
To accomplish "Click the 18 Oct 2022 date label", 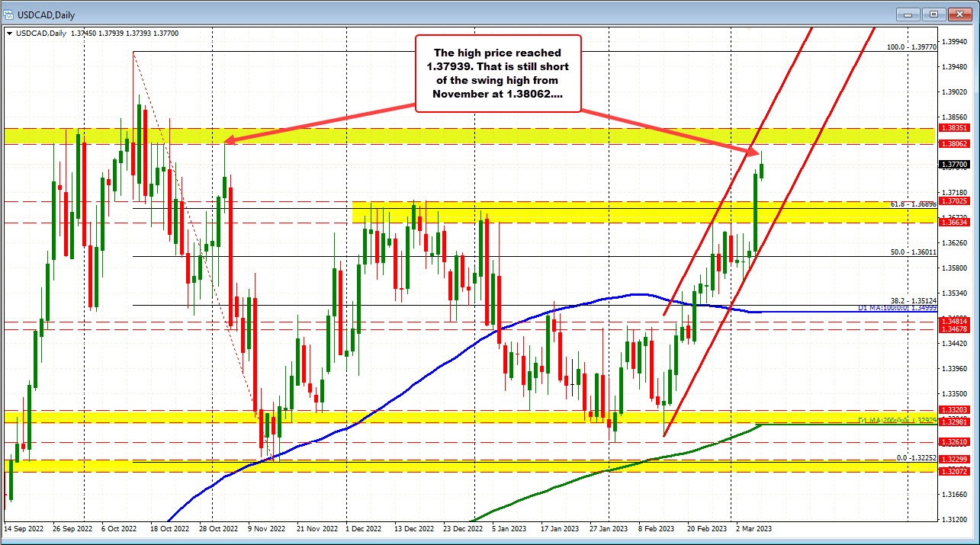I will 169,527.
